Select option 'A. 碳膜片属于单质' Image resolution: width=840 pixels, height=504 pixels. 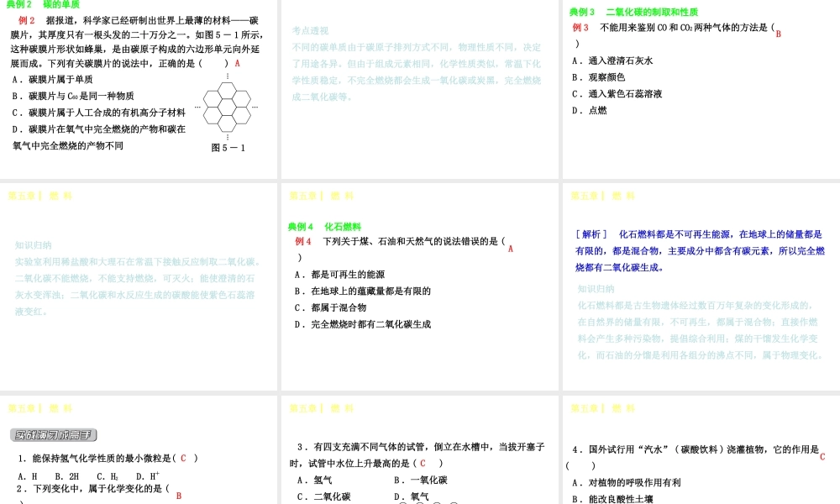52,79
